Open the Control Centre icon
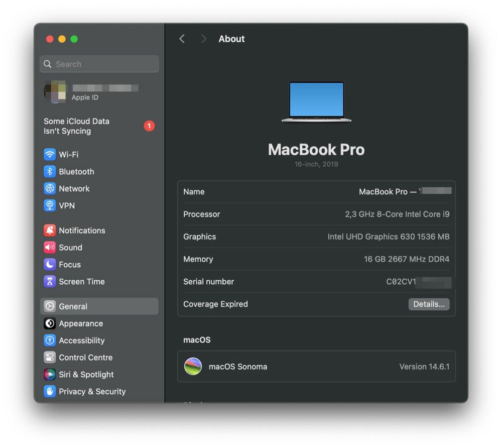 pos(50,357)
